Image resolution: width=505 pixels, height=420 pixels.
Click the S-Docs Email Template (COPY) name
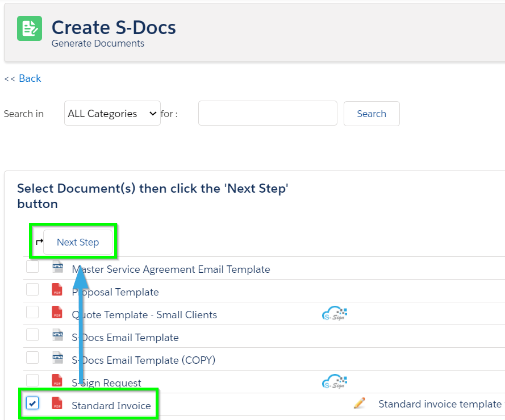tap(144, 360)
